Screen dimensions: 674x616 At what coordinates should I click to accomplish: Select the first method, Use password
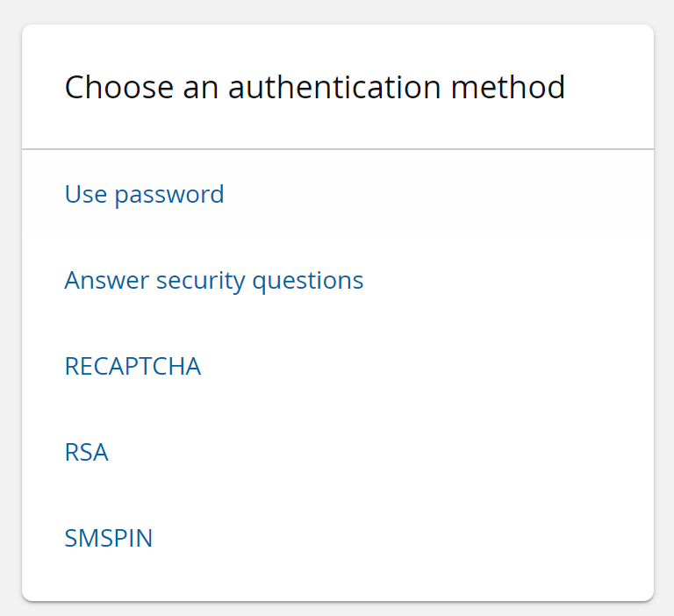tap(144, 194)
